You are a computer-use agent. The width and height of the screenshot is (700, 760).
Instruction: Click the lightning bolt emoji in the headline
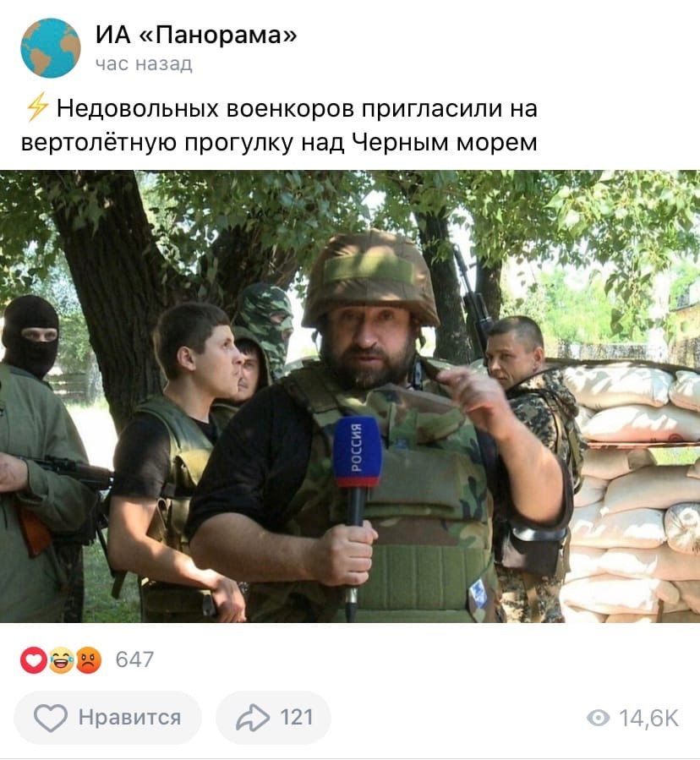(x=37, y=107)
